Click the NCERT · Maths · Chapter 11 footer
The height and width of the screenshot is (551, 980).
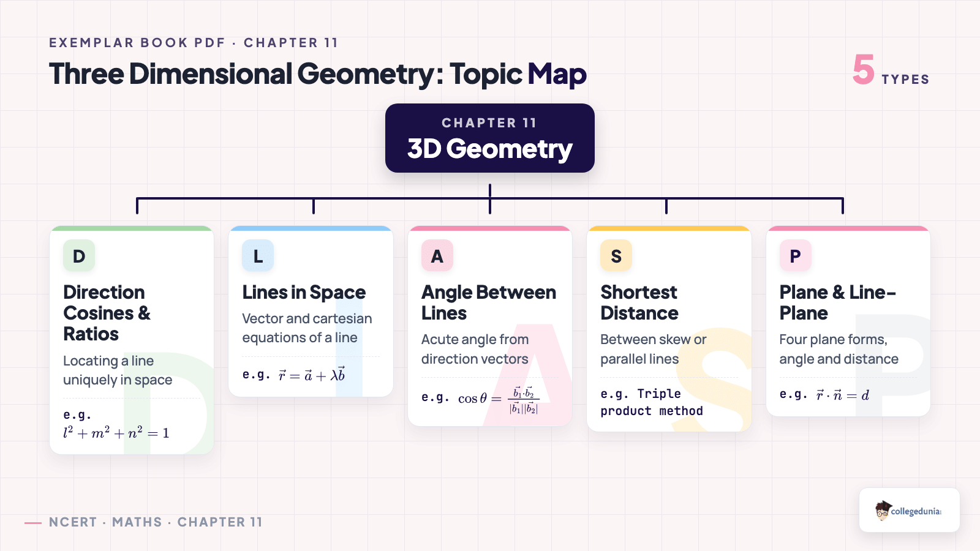156,522
